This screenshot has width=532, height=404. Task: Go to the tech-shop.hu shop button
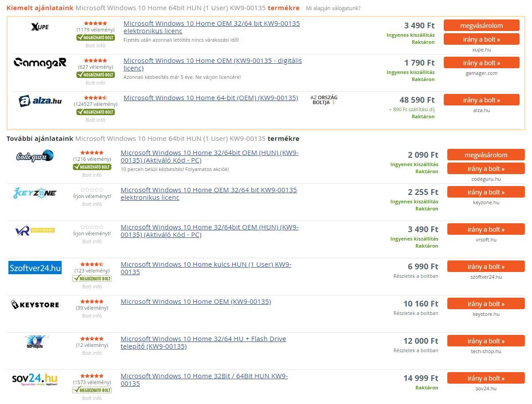pyautogui.click(x=486, y=341)
